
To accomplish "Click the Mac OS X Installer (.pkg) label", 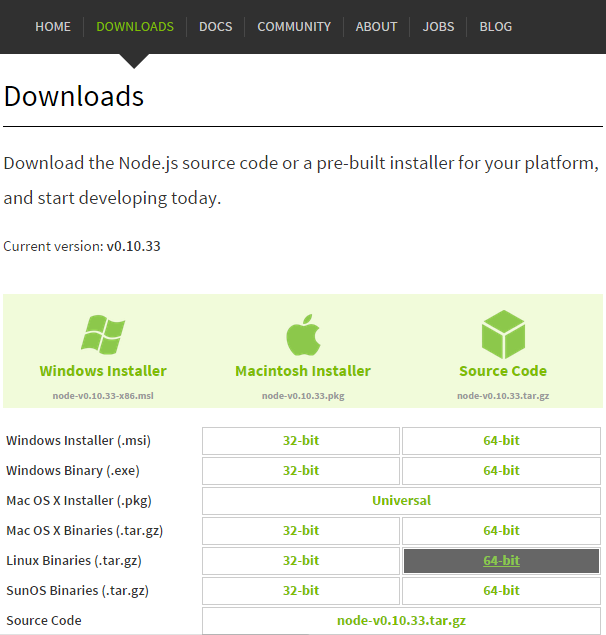I will (x=79, y=501).
